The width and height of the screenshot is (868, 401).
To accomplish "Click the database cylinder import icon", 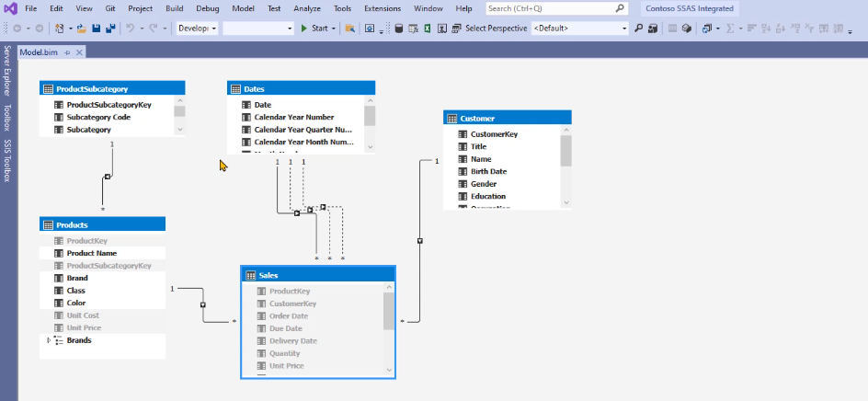I will (398, 29).
